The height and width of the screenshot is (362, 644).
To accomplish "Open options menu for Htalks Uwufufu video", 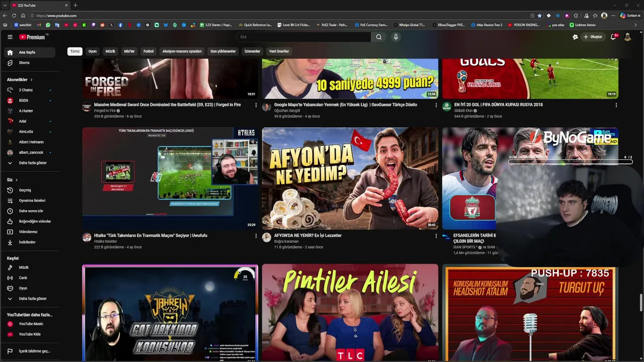I will (x=256, y=236).
